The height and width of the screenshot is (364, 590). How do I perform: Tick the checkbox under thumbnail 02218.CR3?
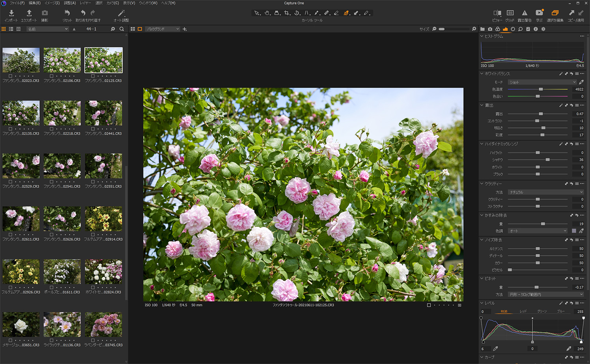52,129
